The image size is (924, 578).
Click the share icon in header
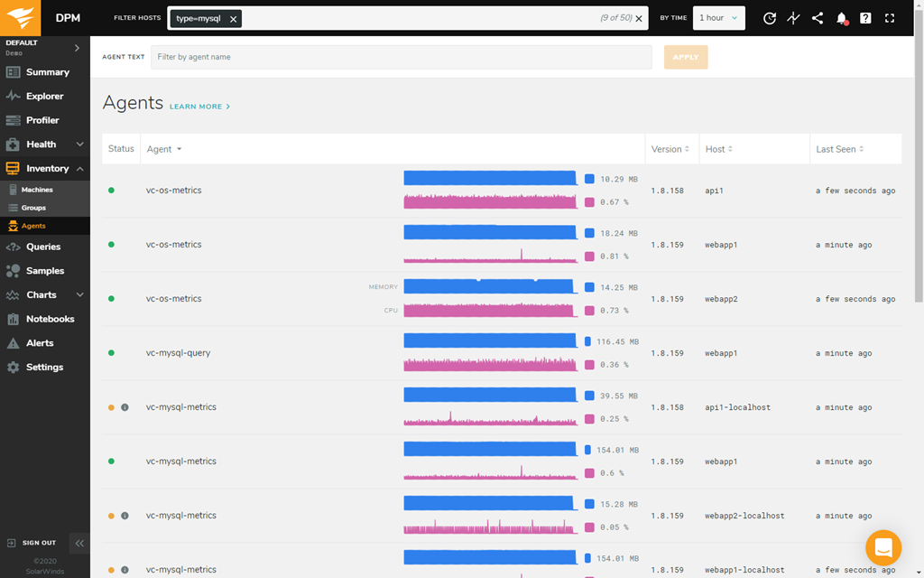coord(818,18)
